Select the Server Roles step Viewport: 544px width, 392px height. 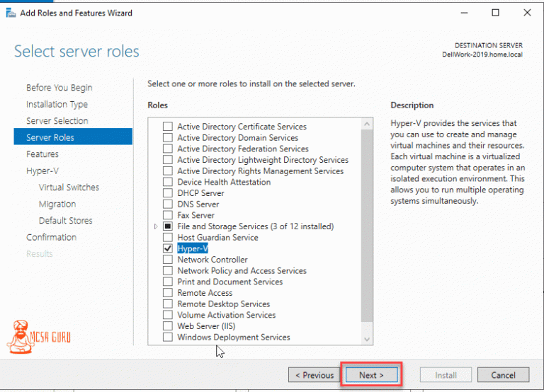73,137
